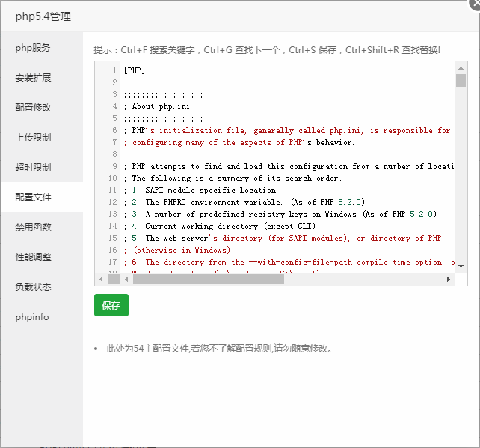Click '(otherwise in Windows)' line
The height and width of the screenshot is (448, 480).
click(177, 251)
